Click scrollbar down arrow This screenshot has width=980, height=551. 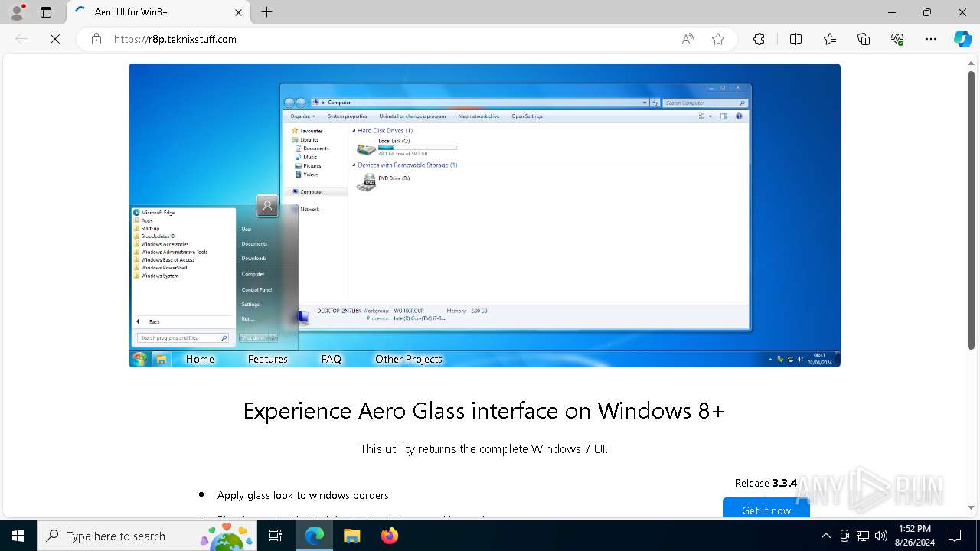pyautogui.click(x=971, y=507)
